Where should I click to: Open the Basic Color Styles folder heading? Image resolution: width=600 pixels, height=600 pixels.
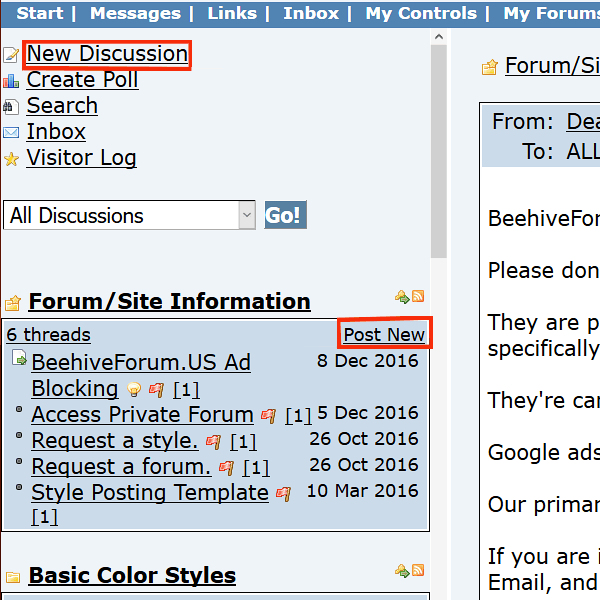[132, 575]
